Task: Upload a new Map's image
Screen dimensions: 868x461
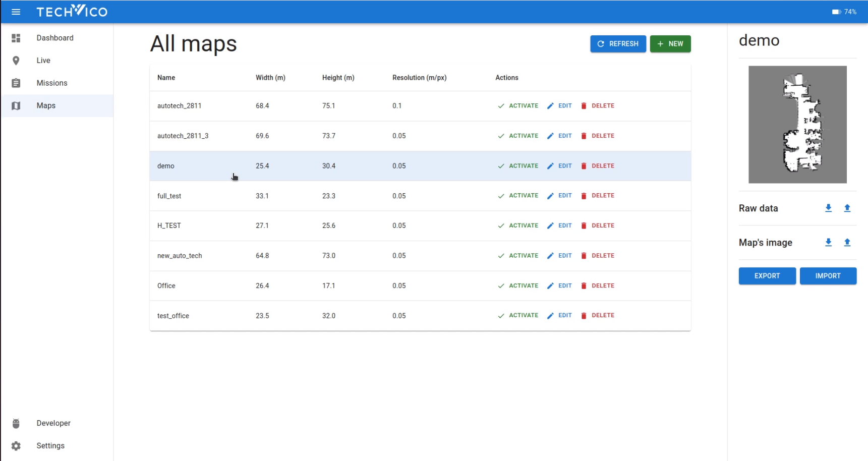Action: coord(847,243)
